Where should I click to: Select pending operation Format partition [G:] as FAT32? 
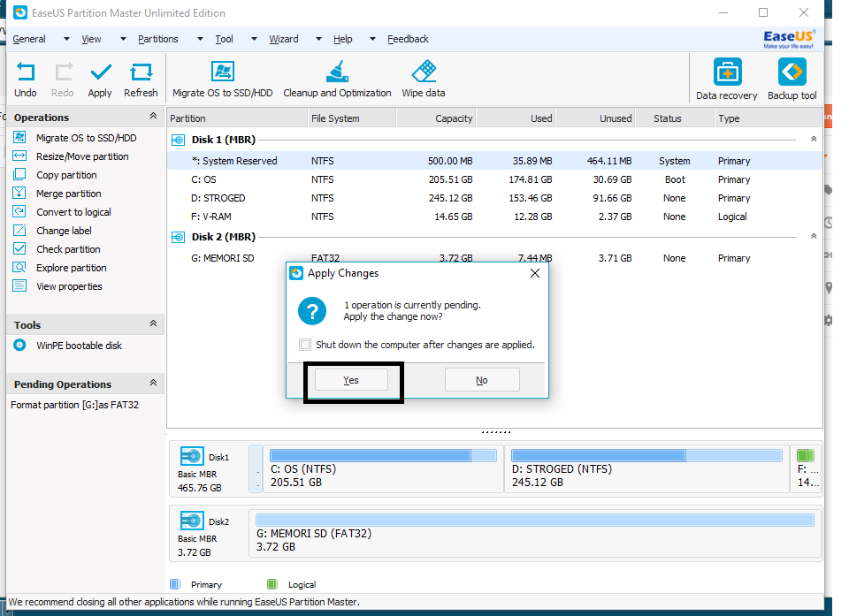tap(74, 405)
